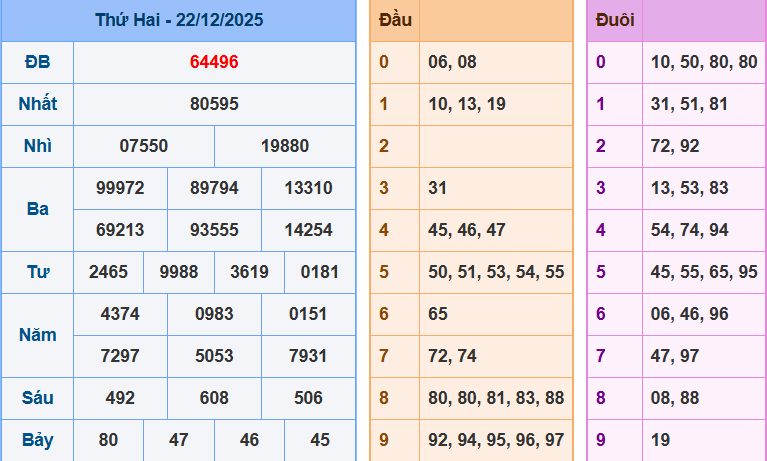The height and width of the screenshot is (461, 767).
Task: Click the Đầu column header
Action: click(x=395, y=20)
